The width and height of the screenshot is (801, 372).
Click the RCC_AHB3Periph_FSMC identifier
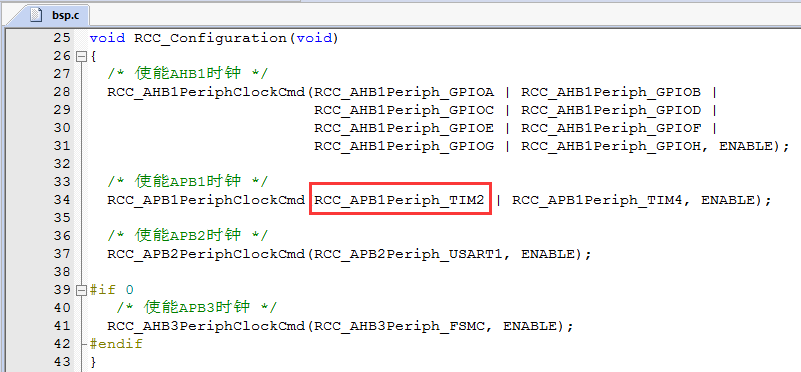pos(399,326)
